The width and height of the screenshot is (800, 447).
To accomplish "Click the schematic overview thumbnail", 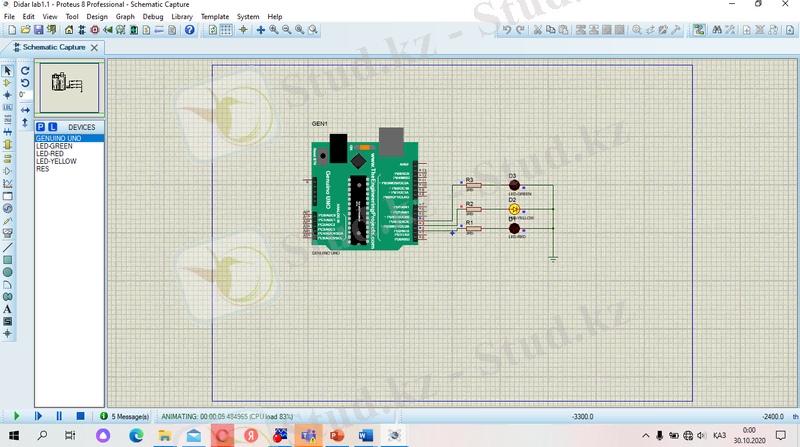I will (x=68, y=88).
